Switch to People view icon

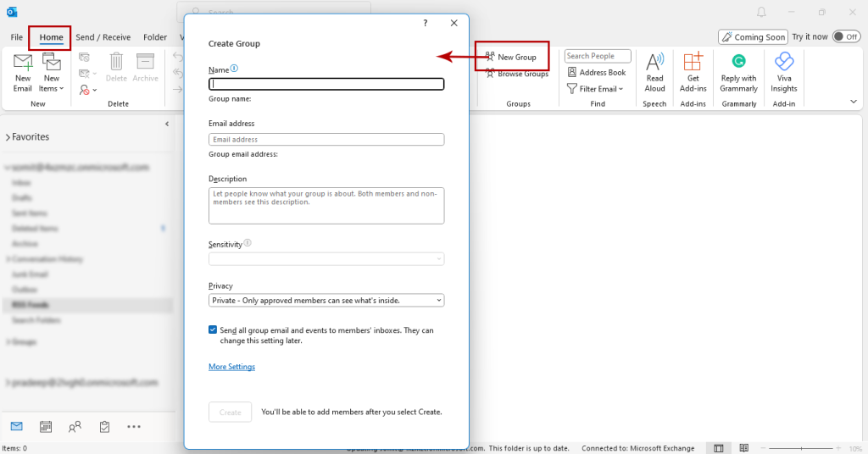(75, 426)
